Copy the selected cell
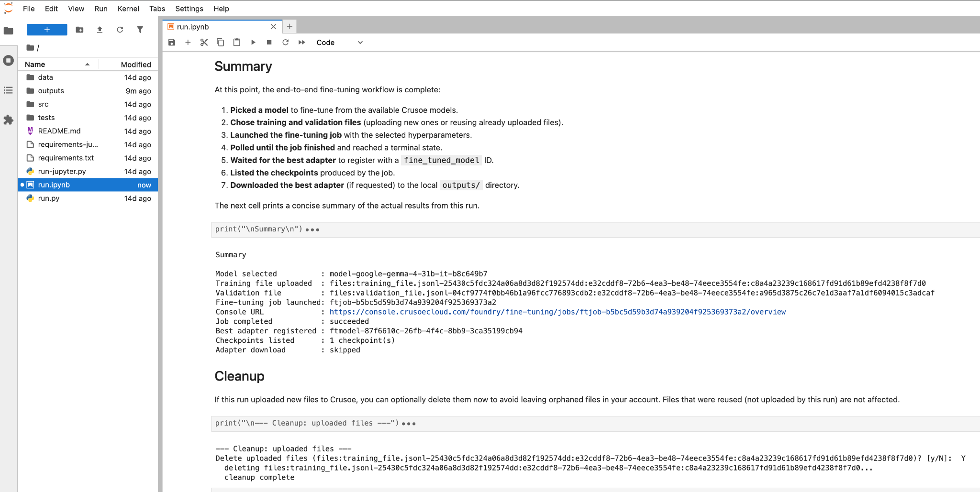The image size is (980, 492). pos(221,43)
